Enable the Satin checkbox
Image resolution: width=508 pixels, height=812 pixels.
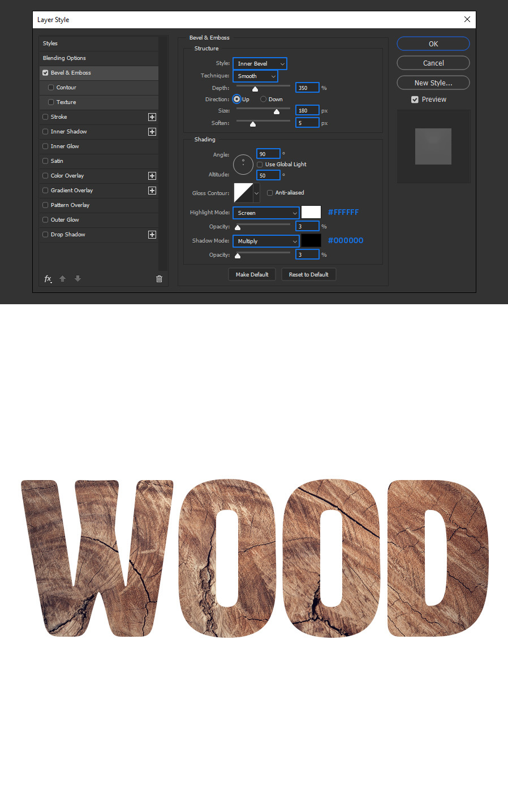45,161
